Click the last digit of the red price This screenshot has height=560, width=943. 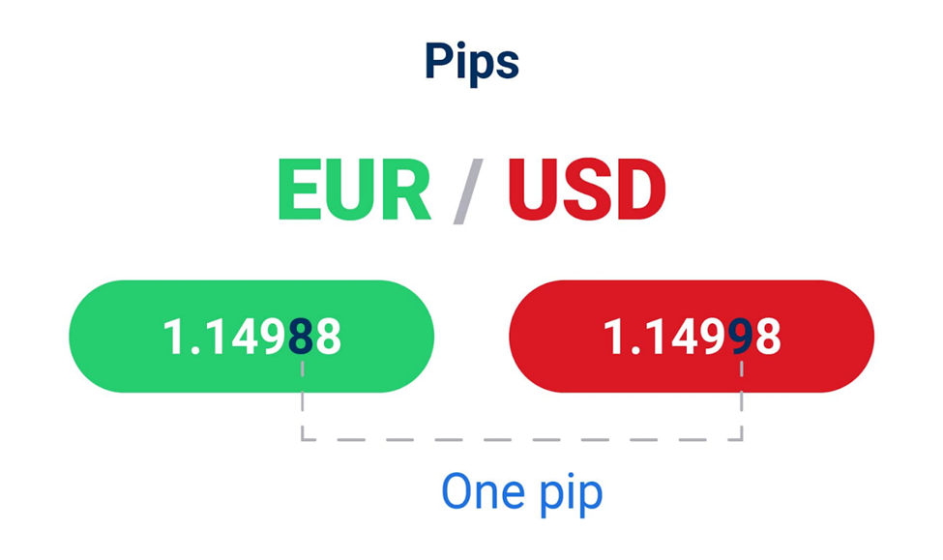pos(769,338)
